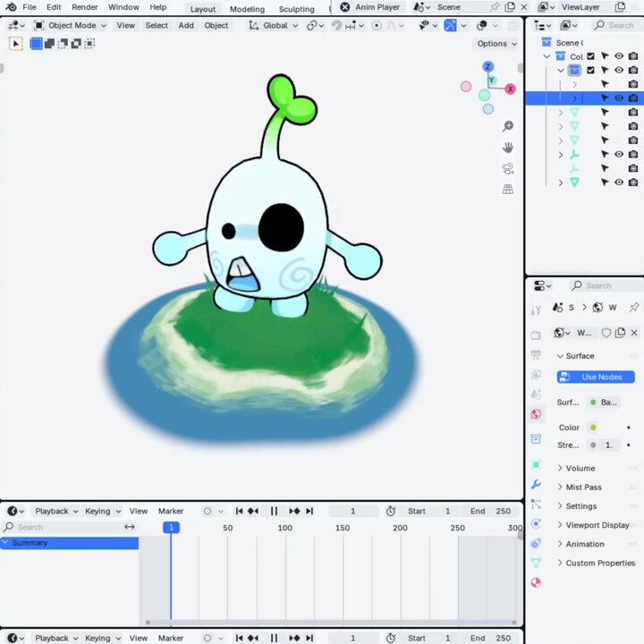The width and height of the screenshot is (644, 644).
Task: Open the timeline Marker menu
Action: [x=171, y=511]
